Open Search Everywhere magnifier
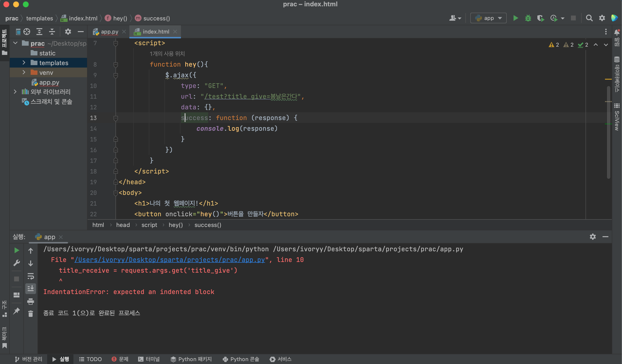 [x=589, y=18]
